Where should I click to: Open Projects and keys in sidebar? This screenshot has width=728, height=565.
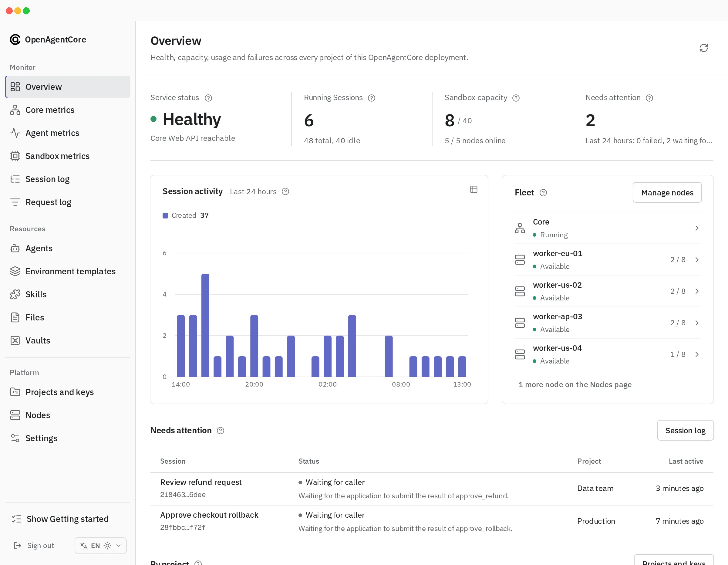(x=68, y=392)
